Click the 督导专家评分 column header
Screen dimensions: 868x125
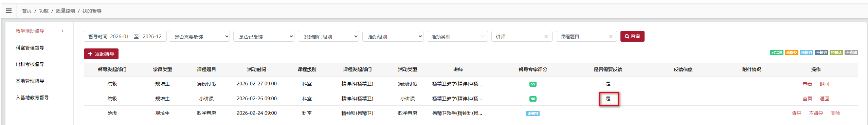533,69
